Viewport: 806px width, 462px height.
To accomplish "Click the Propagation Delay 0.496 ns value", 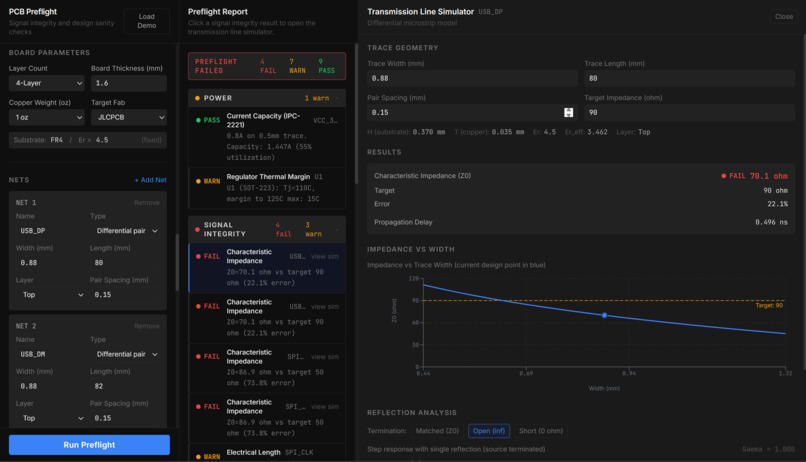I will coord(771,222).
